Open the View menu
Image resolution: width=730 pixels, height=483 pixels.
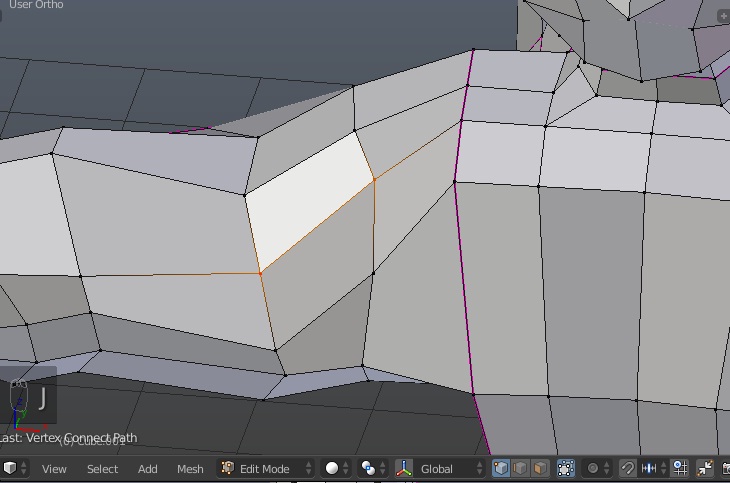click(54, 469)
